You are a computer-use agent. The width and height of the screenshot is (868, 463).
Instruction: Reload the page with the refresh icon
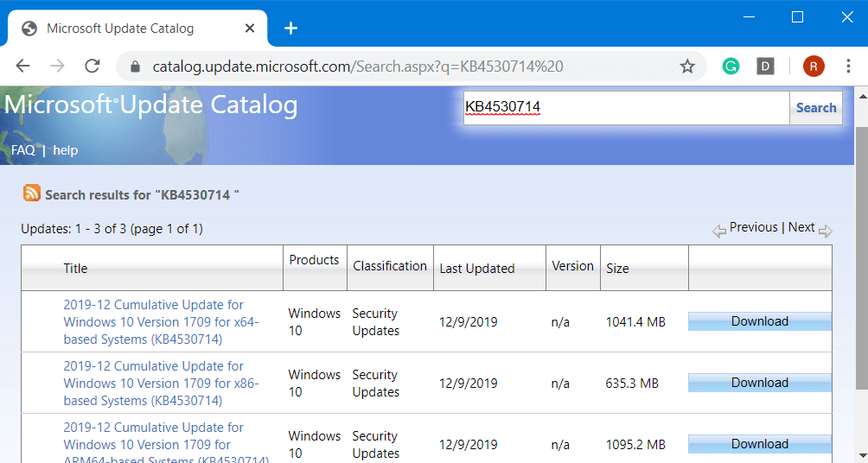pos(93,67)
